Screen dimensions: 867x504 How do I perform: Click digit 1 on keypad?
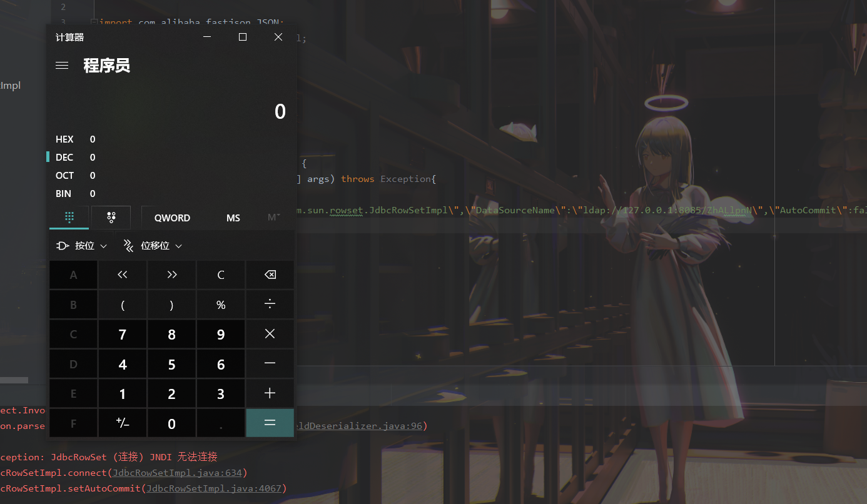click(x=123, y=393)
